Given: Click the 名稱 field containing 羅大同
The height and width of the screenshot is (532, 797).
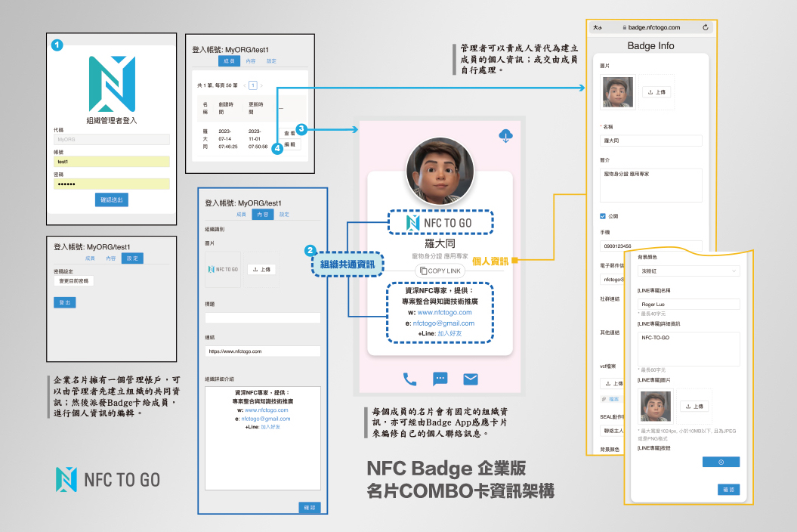Looking at the screenshot, I should click(651, 141).
